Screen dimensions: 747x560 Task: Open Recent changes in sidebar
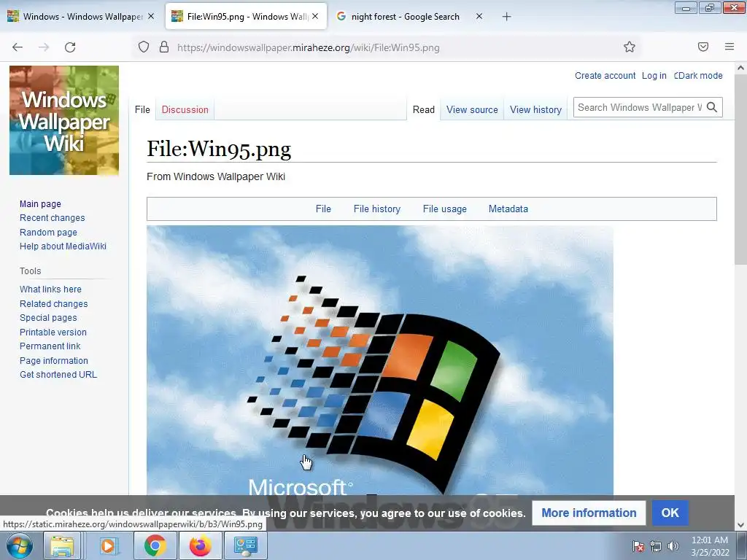pyautogui.click(x=52, y=218)
